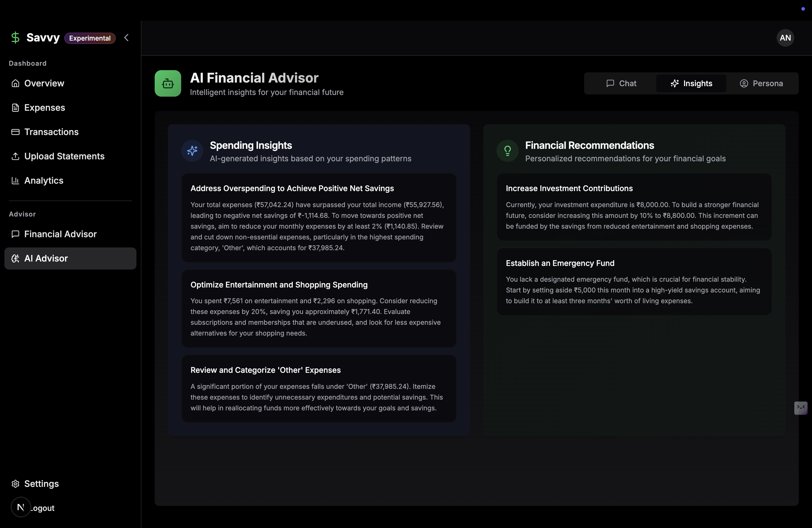Click the green dollar sign Savvy logo
Screen dimensions: 812x528
point(15,38)
